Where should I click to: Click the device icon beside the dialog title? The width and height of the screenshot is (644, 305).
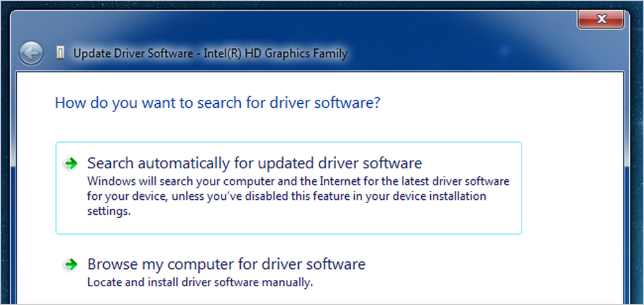point(61,54)
